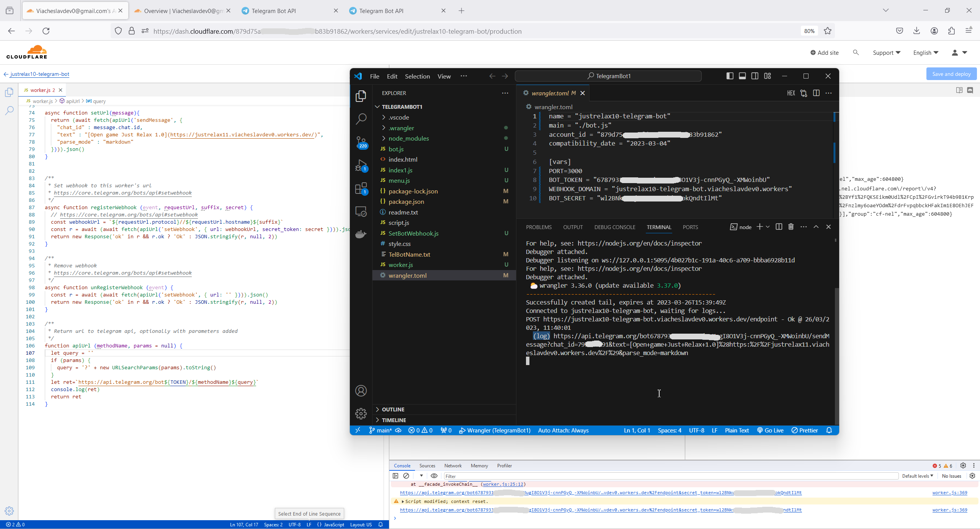The height and width of the screenshot is (529, 980).
Task: Split the terminal panel
Action: coord(778,227)
